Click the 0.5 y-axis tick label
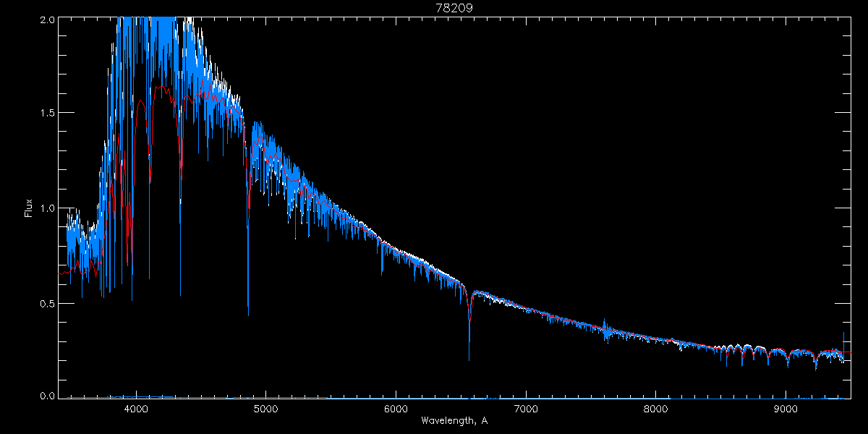Image resolution: width=868 pixels, height=434 pixels. coord(46,303)
